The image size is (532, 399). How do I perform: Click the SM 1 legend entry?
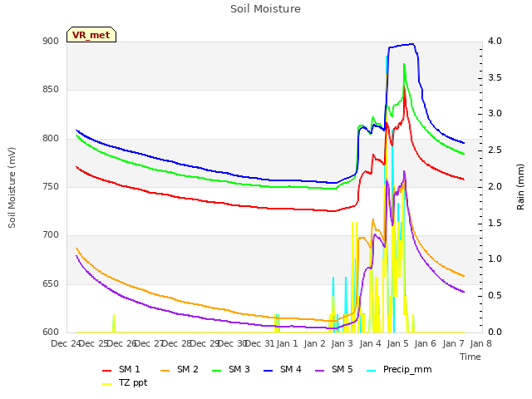tap(121, 369)
